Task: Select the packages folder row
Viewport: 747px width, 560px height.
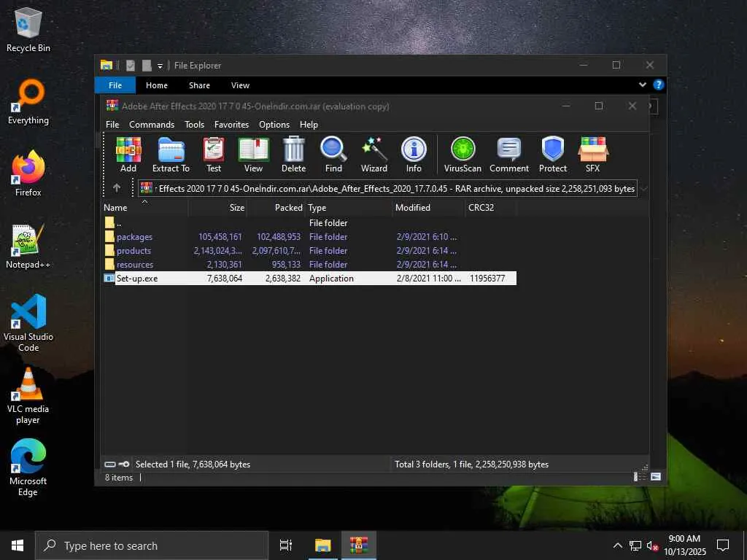Action: (x=309, y=237)
